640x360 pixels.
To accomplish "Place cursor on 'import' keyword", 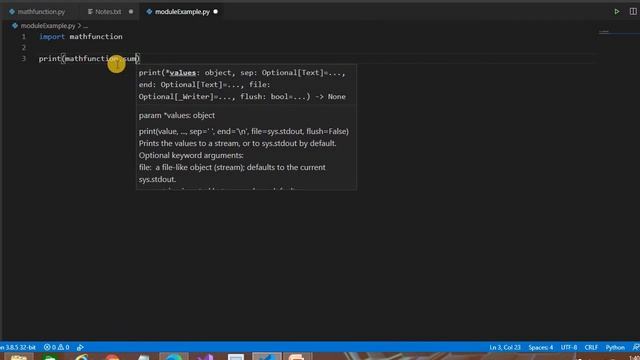I will point(52,37).
